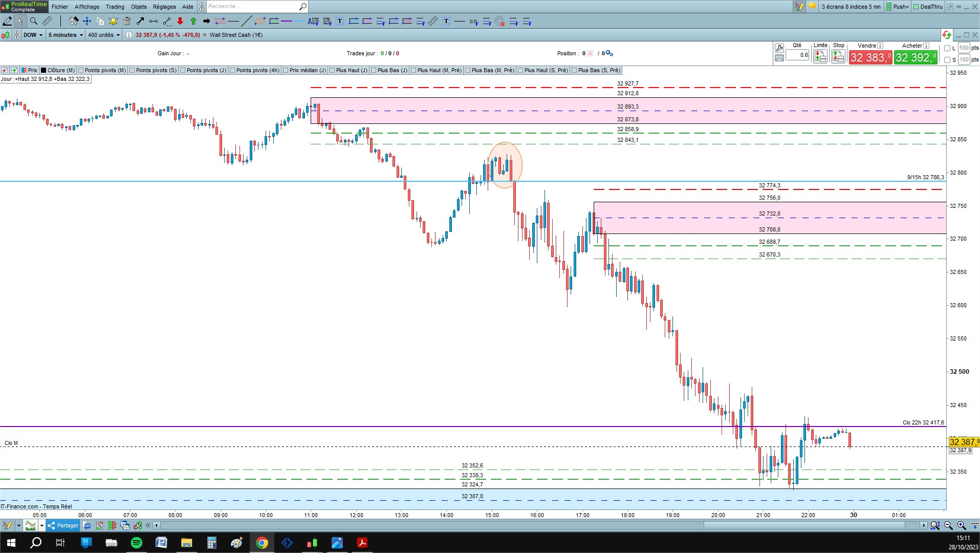Open the move objects crosshair tool
The image size is (980, 553).
click(87, 21)
